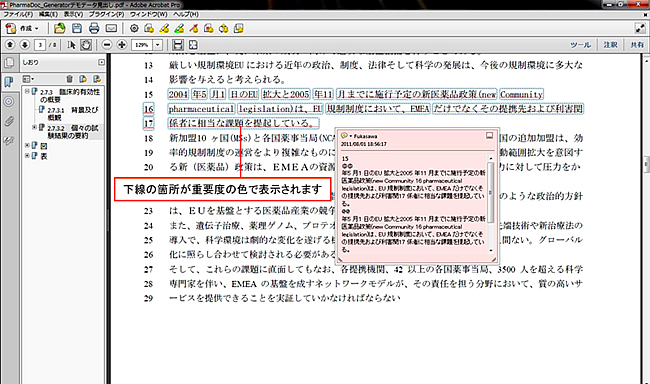
Task: Open the Fukasawa note options menu icon
Action: point(345,136)
